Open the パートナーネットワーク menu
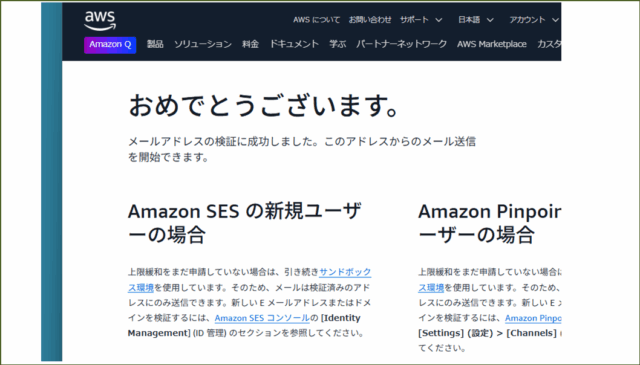Viewport: 640px width, 365px height. coord(401,44)
